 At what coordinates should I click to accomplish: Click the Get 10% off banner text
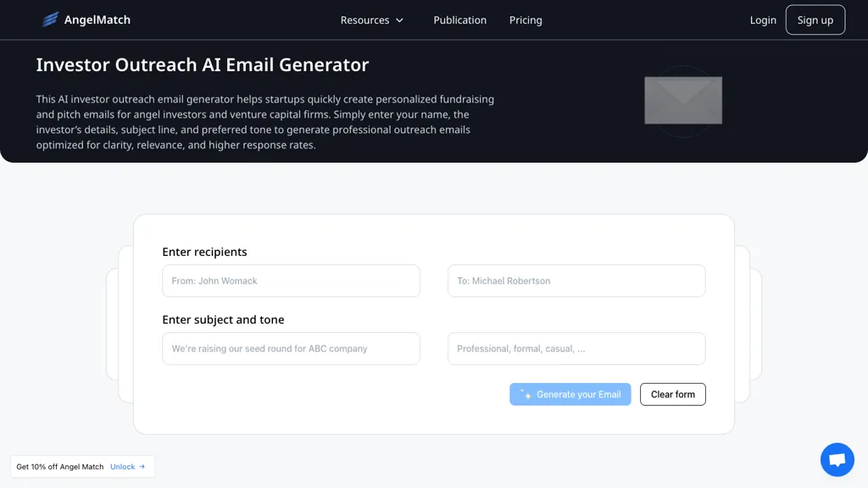(60, 467)
